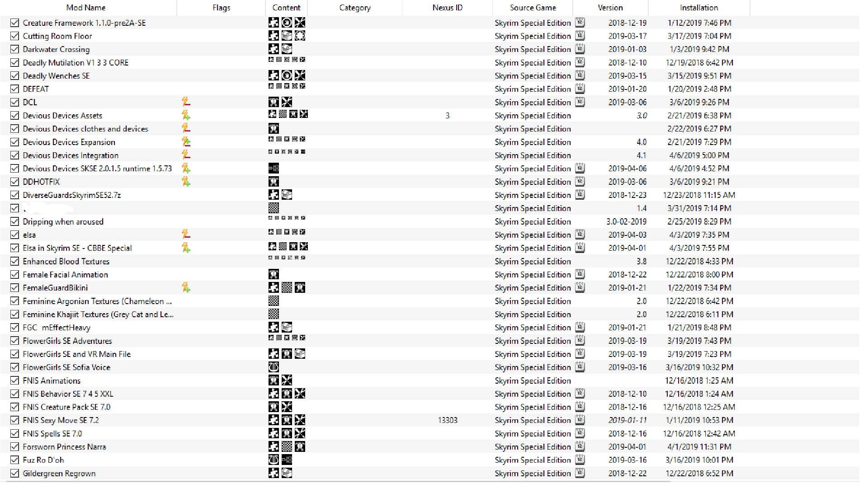Click sound lyre icon for FlowerGirls SE Sofia Voice
This screenshot has height=488, width=868.
[x=274, y=367]
